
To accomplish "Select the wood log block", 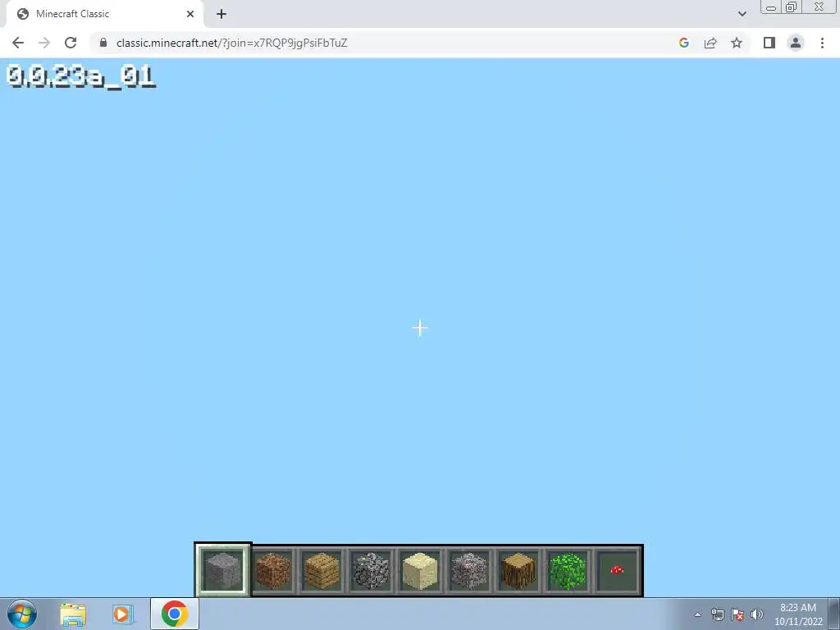I will click(x=518, y=570).
